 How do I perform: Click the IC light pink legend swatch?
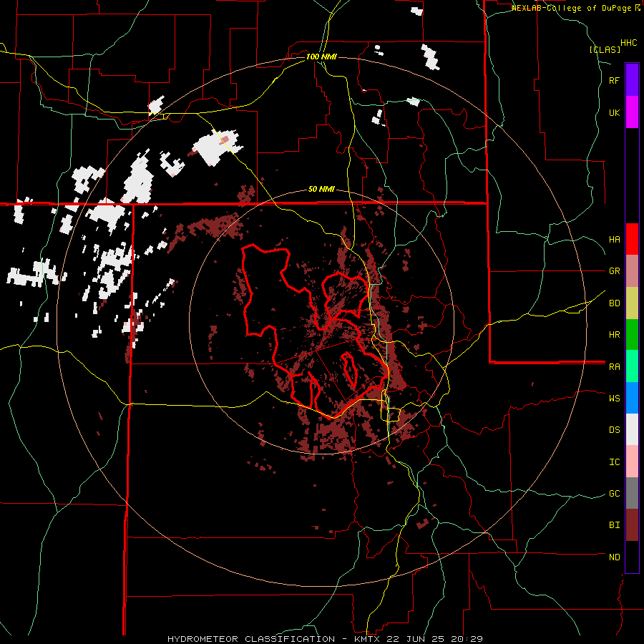tap(632, 462)
